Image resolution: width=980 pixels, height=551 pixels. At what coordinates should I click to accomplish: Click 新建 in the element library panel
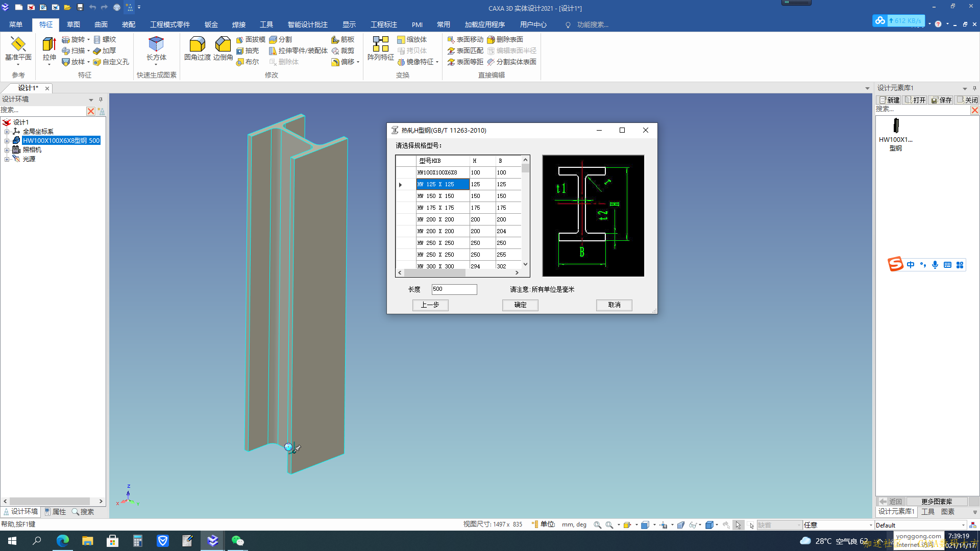point(889,100)
